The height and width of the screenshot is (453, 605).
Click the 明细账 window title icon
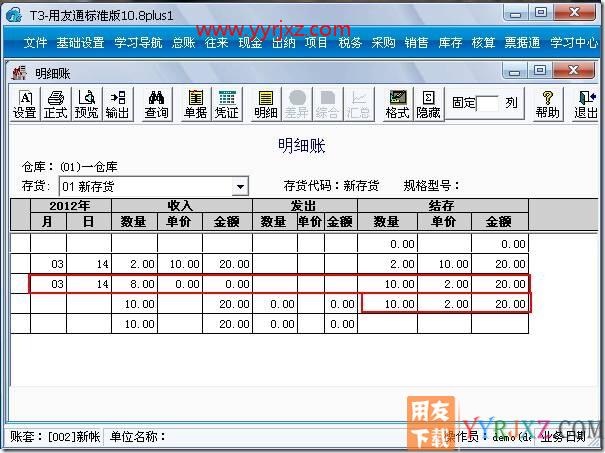(x=19, y=73)
